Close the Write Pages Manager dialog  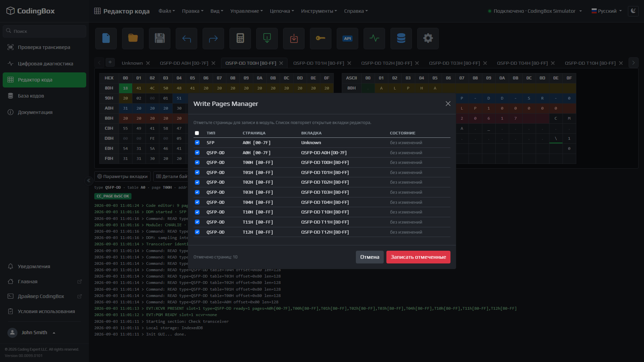pyautogui.click(x=448, y=104)
